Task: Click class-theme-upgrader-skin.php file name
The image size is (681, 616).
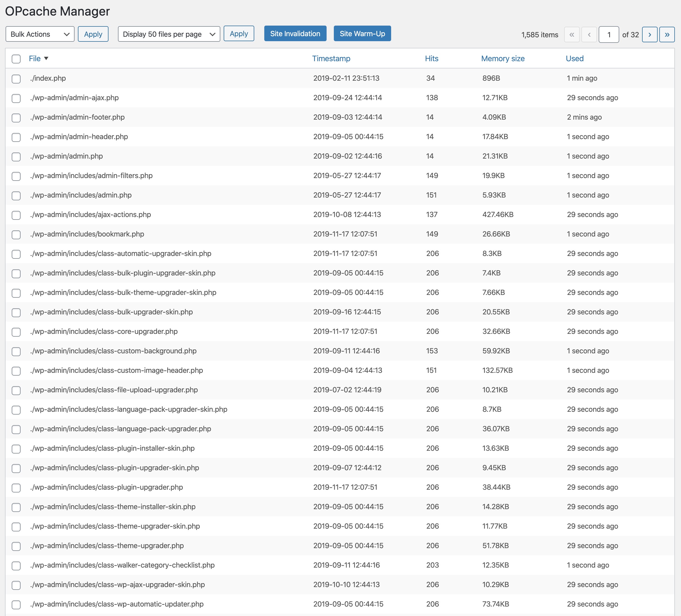Action: coord(115,526)
